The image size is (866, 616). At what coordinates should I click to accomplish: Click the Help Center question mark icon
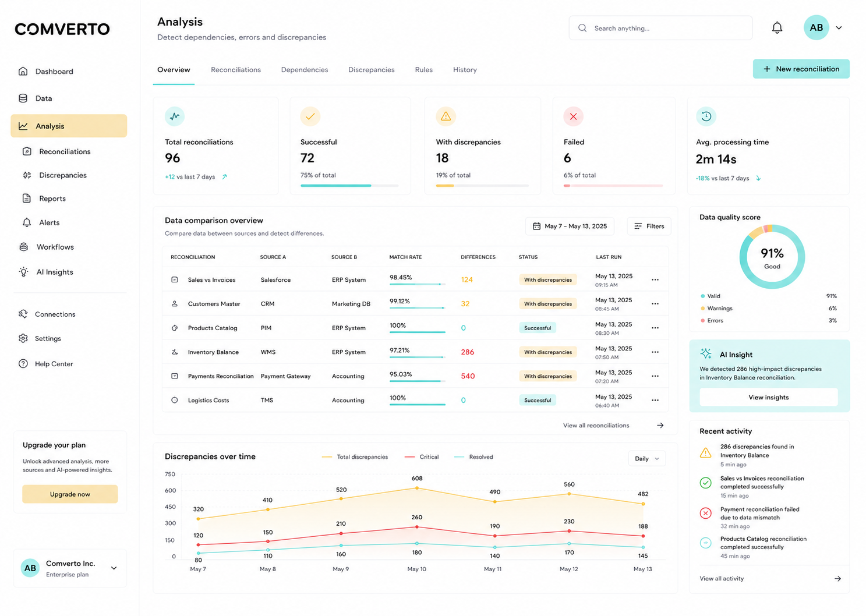click(x=23, y=364)
